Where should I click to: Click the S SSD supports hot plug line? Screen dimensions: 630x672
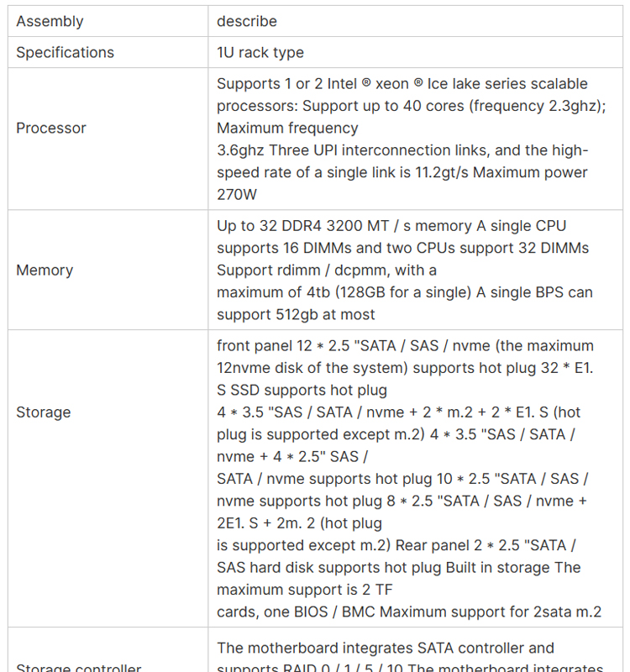(302, 390)
